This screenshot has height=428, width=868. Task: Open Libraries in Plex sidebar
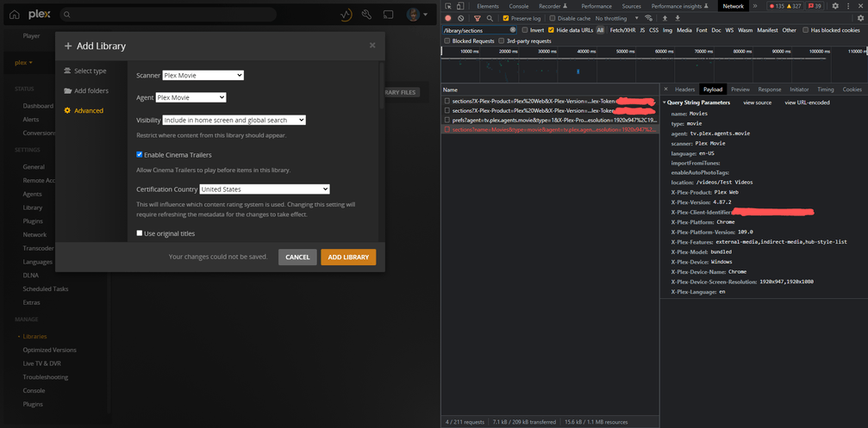34,336
